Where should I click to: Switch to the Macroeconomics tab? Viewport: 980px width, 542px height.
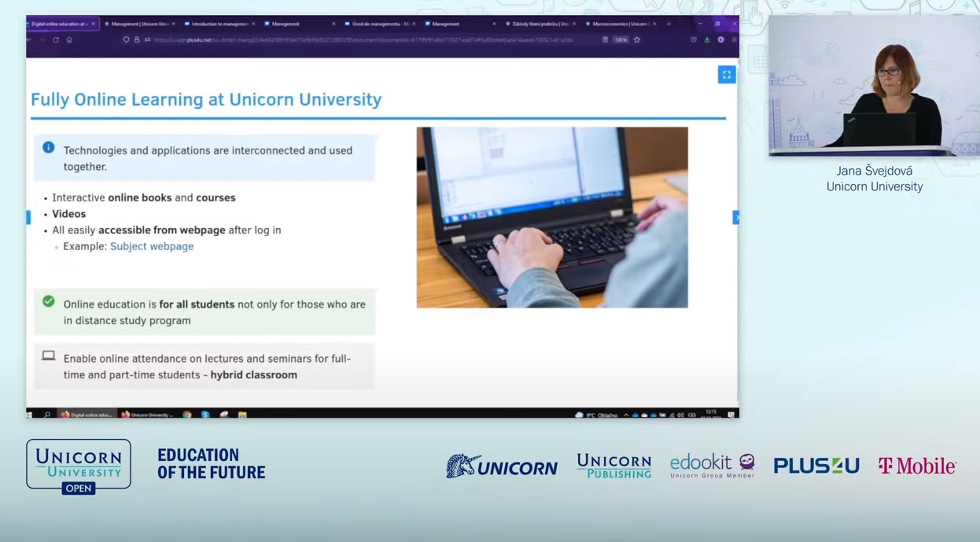621,24
